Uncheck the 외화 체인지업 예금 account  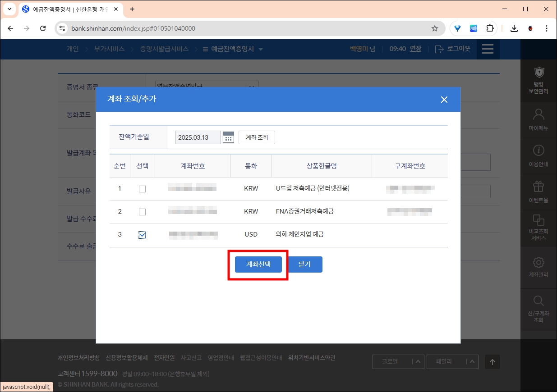point(143,234)
